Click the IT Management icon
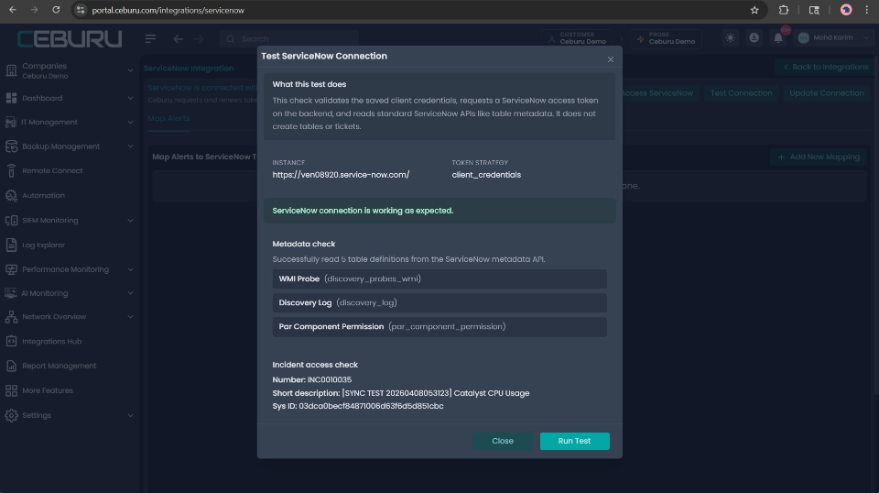Screen dimensions: 879x493 [11, 122]
